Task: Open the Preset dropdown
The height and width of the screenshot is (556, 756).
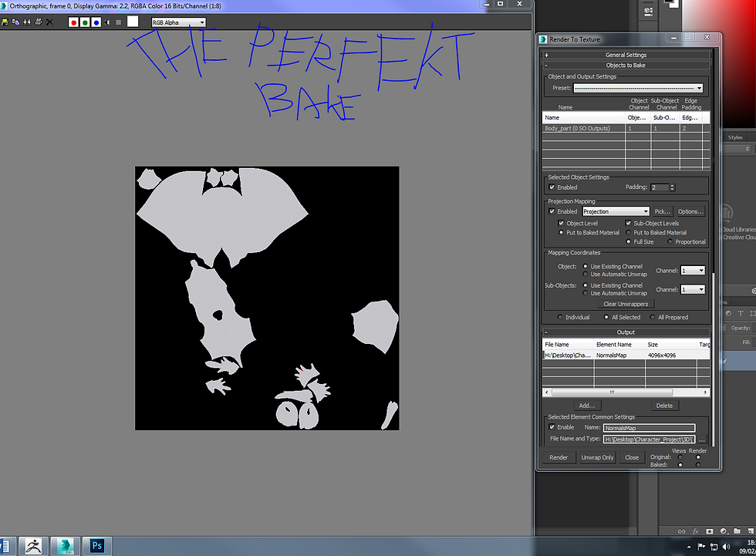Action: 639,88
